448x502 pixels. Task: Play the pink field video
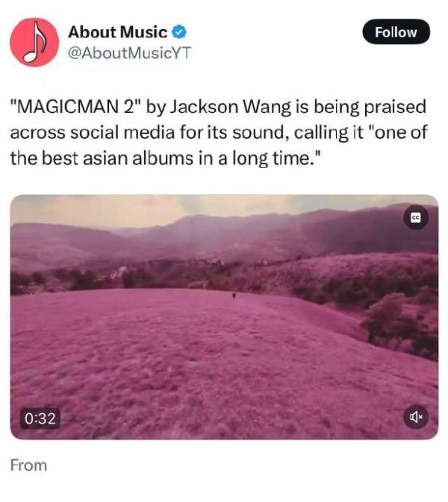(x=224, y=317)
